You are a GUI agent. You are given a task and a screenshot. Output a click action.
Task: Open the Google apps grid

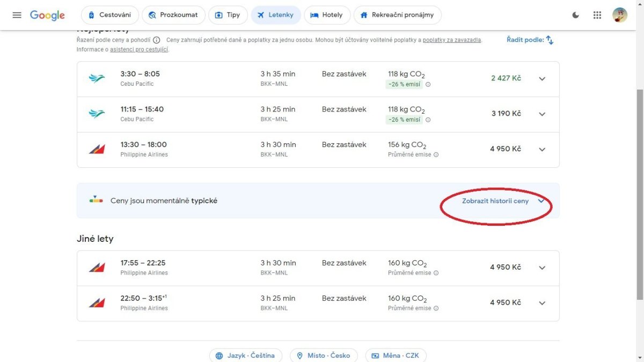coord(597,15)
